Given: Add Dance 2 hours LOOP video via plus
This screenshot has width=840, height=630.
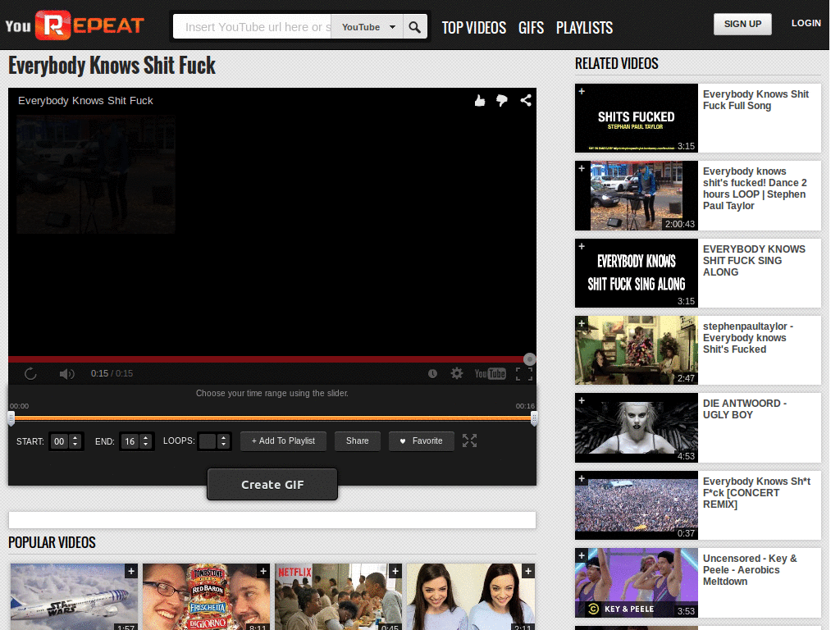Looking at the screenshot, I should click(x=582, y=168).
